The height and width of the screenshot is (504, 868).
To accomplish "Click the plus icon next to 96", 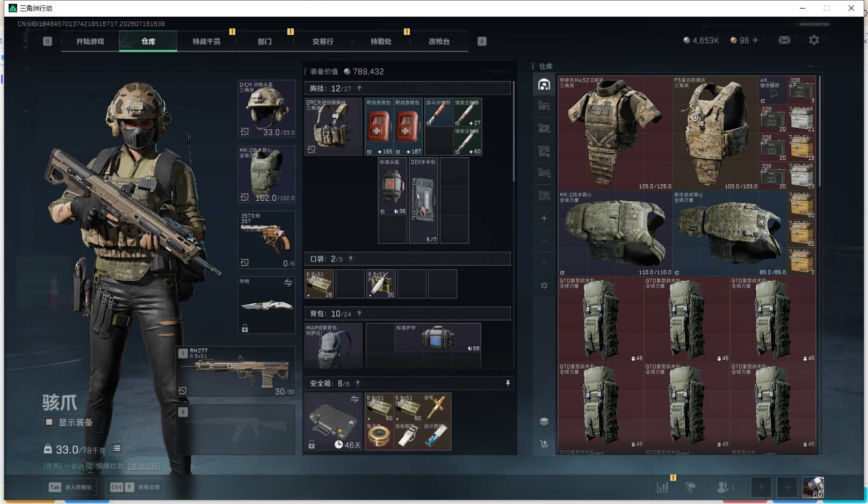I will [755, 40].
